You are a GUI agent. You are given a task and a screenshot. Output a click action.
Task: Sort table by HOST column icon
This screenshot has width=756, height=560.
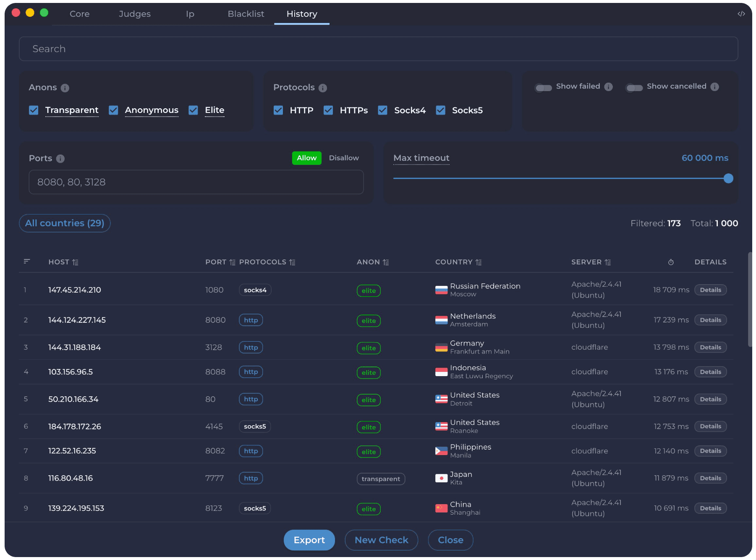pos(75,262)
